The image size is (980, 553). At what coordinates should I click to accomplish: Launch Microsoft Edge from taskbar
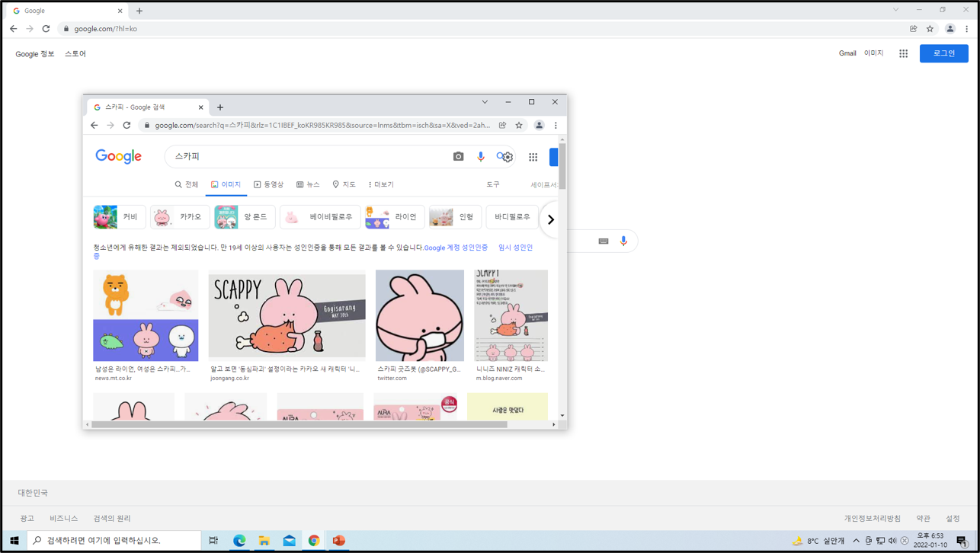pos(239,541)
